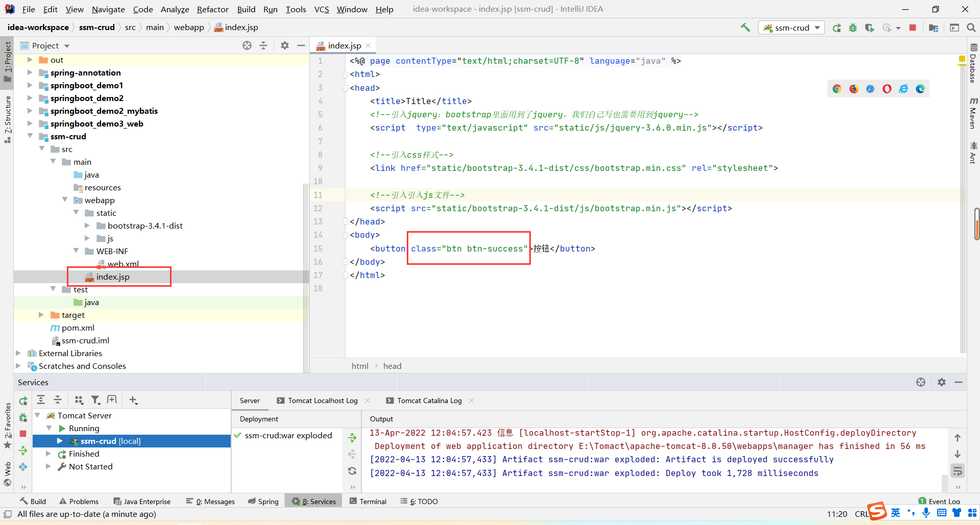Close the index.jsp editor tab
The height and width of the screenshot is (525, 980).
point(368,45)
